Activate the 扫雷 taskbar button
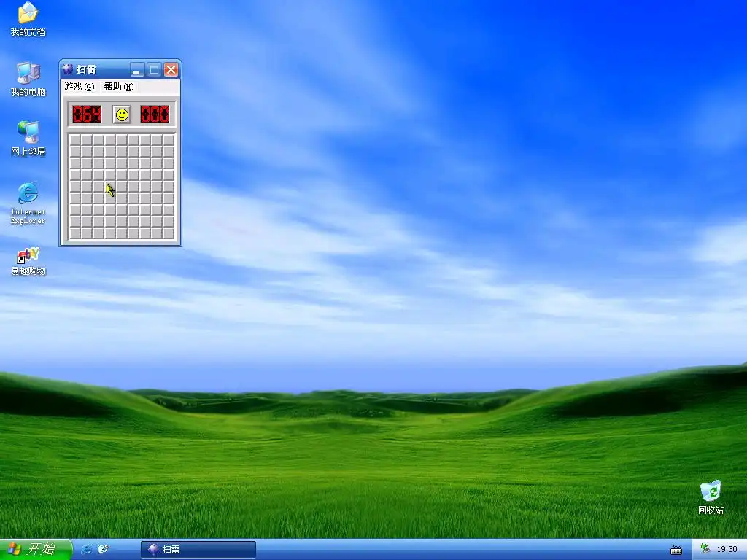The image size is (747, 560). coord(198,550)
